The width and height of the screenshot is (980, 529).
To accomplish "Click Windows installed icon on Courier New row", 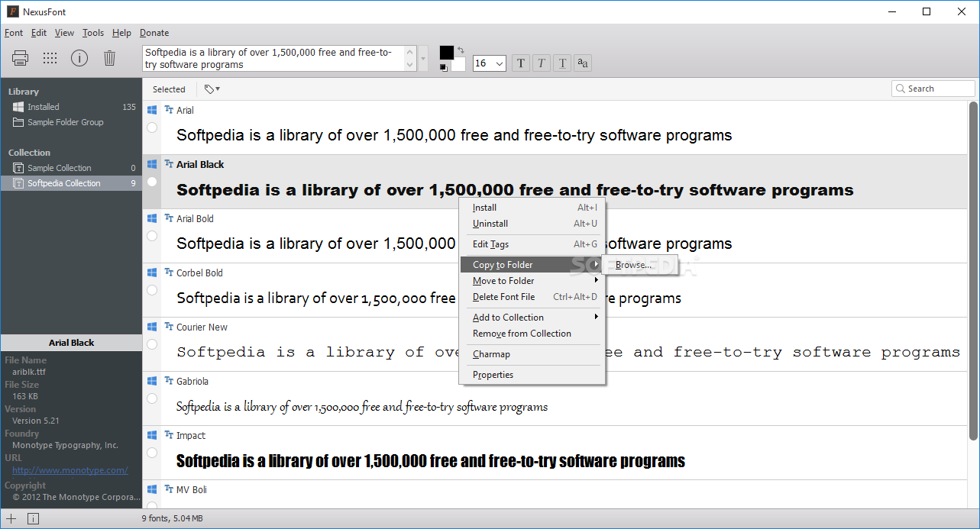I will [x=152, y=327].
